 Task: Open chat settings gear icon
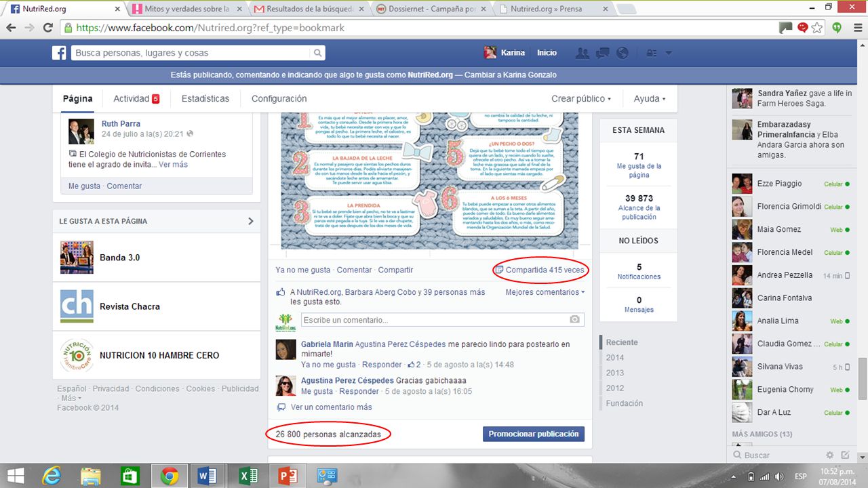tap(830, 455)
